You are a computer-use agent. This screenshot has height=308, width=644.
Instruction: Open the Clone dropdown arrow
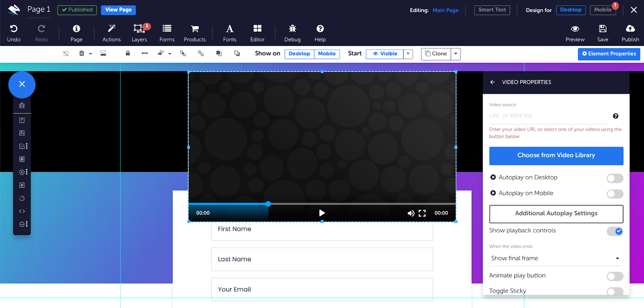(x=456, y=54)
